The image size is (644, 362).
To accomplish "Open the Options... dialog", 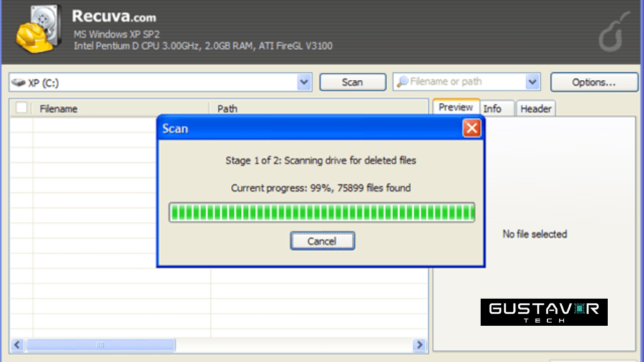I will click(x=594, y=82).
